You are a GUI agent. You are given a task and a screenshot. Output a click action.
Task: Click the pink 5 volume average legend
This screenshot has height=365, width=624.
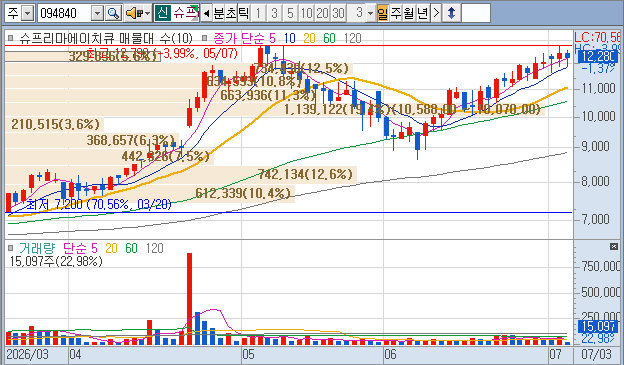click(94, 248)
